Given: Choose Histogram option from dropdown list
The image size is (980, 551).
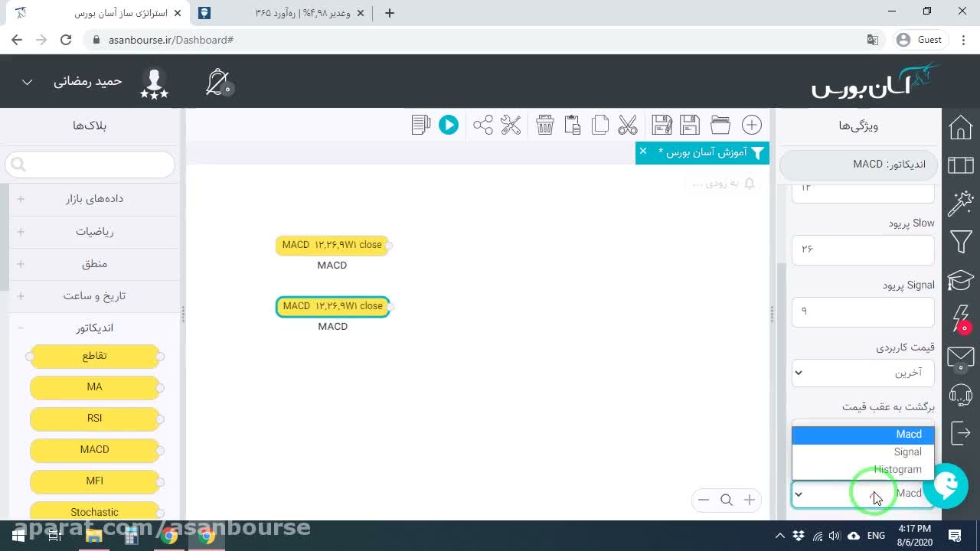Looking at the screenshot, I should click(x=863, y=469).
